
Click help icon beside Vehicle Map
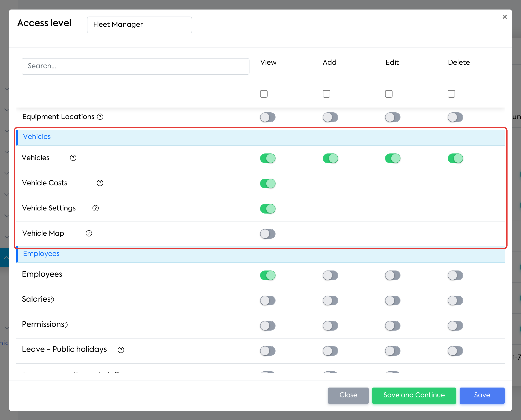click(x=89, y=233)
